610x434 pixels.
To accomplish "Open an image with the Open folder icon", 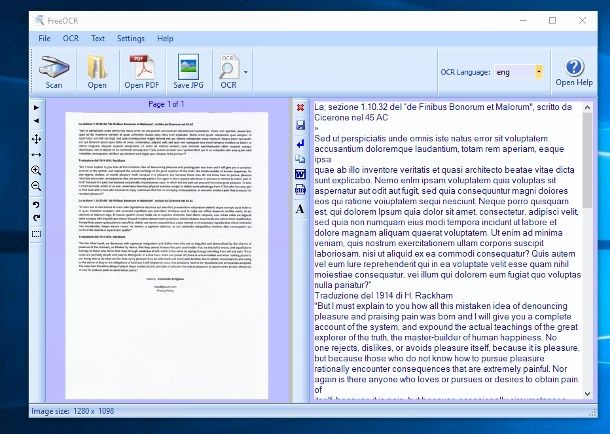I will (x=97, y=72).
